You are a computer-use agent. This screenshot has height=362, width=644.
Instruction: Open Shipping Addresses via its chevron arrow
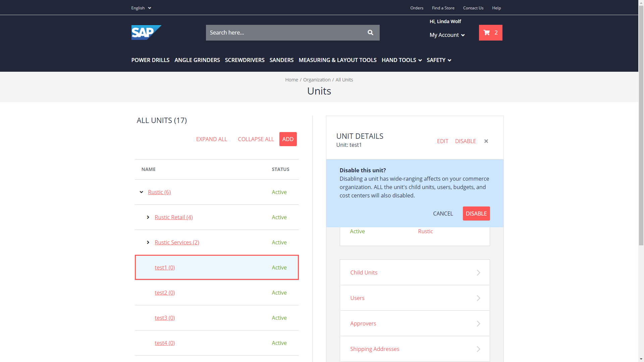pos(479,349)
